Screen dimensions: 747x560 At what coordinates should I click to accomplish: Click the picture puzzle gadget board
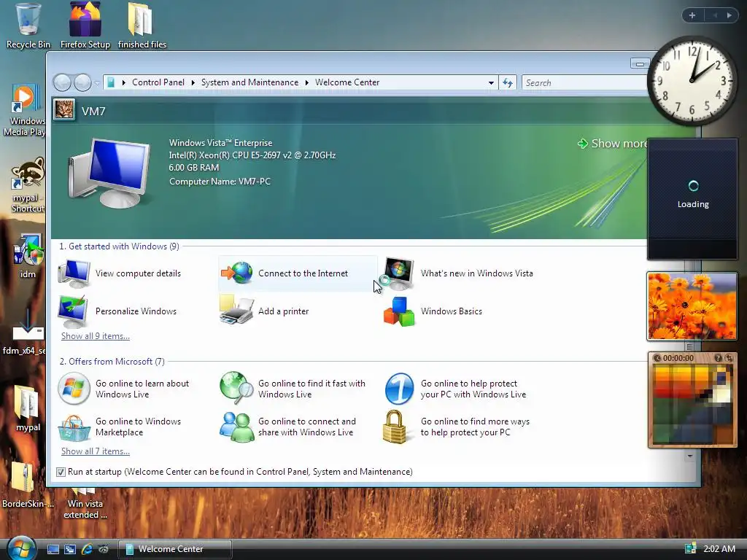pos(692,404)
